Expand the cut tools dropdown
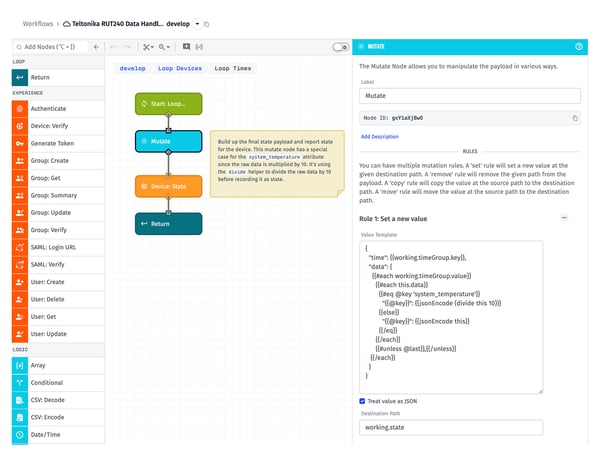Viewport: 600px width, 454px height. 147,47
